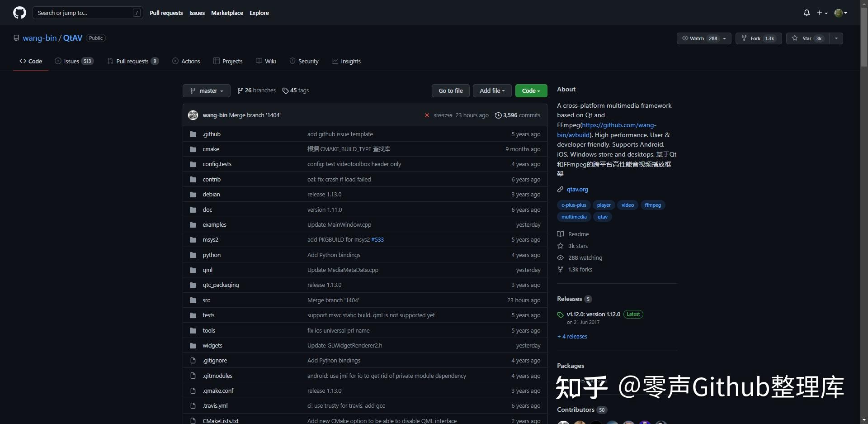This screenshot has height=424, width=868.
Task: Open the Marketplace menu item
Action: coord(227,13)
